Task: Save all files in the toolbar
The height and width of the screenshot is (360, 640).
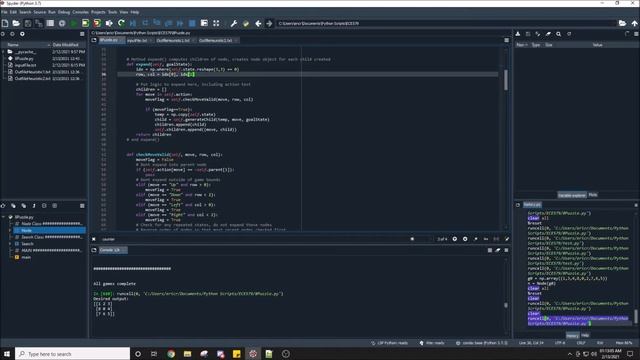Action: coord(39,23)
